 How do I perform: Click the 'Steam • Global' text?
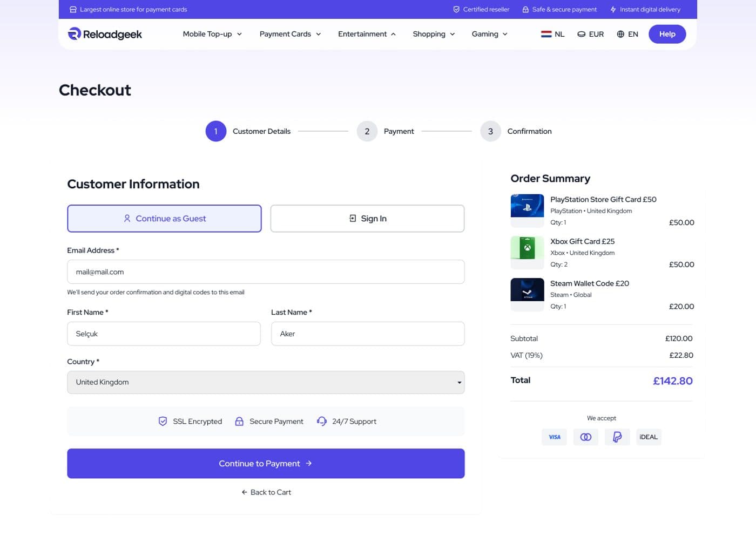[x=571, y=295]
